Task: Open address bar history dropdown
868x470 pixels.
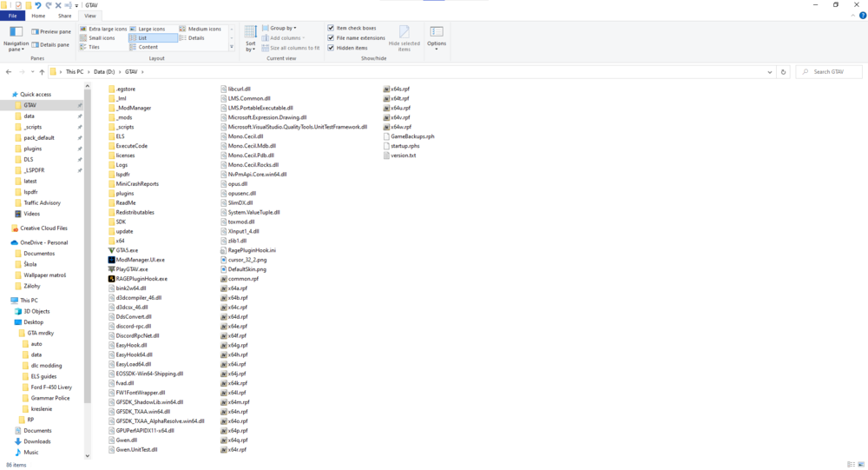Action: tap(769, 72)
